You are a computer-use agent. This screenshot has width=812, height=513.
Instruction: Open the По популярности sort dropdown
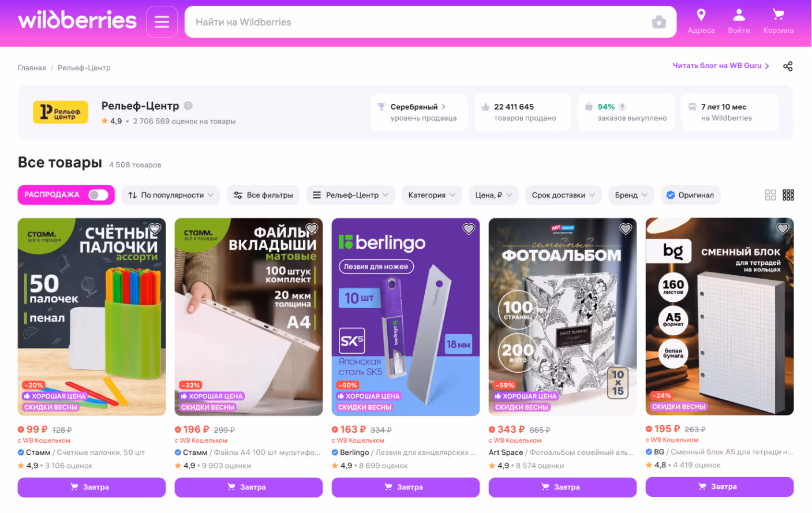tap(171, 195)
